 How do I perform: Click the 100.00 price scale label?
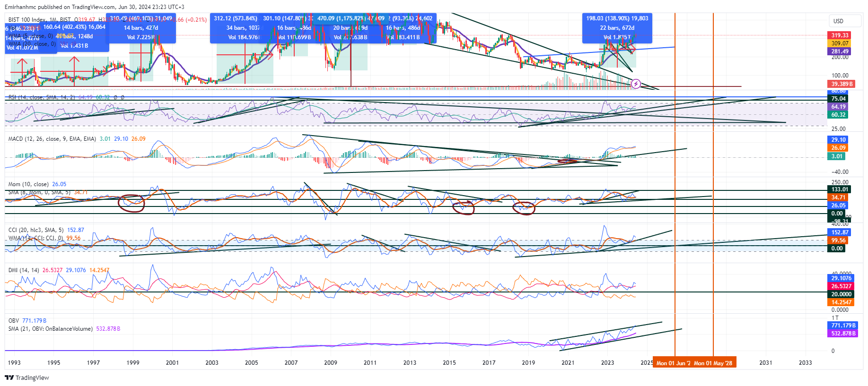click(x=840, y=76)
